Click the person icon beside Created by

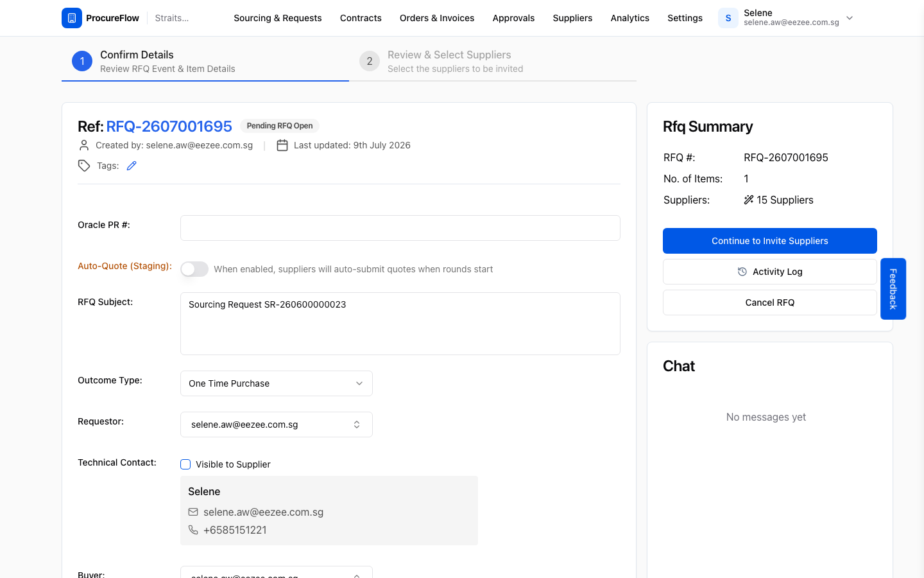84,145
